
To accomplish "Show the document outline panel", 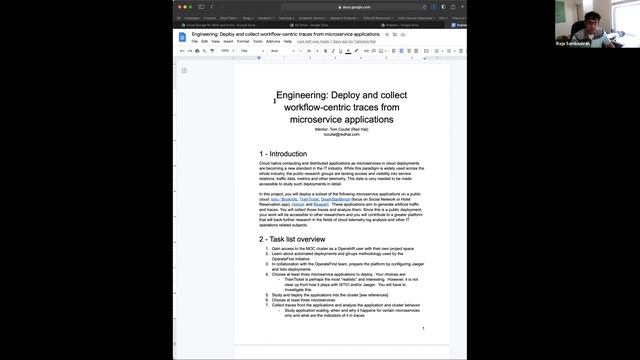I will 184,71.
